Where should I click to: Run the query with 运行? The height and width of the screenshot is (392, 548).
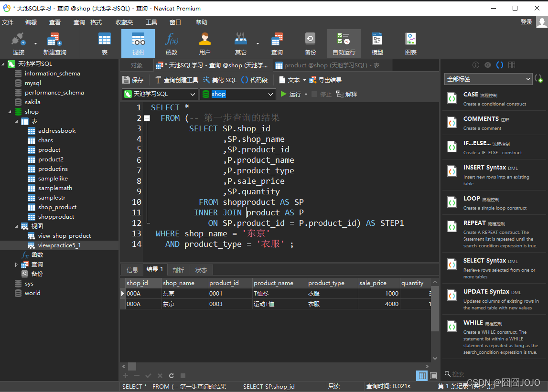tap(291, 94)
